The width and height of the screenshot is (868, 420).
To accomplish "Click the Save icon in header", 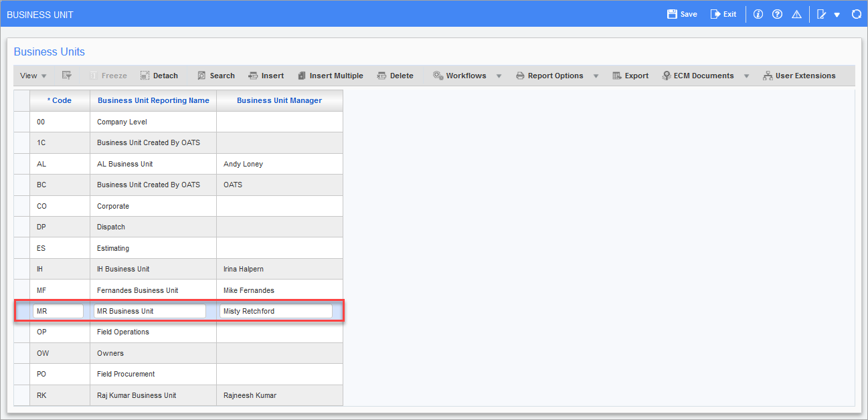I will click(x=673, y=14).
